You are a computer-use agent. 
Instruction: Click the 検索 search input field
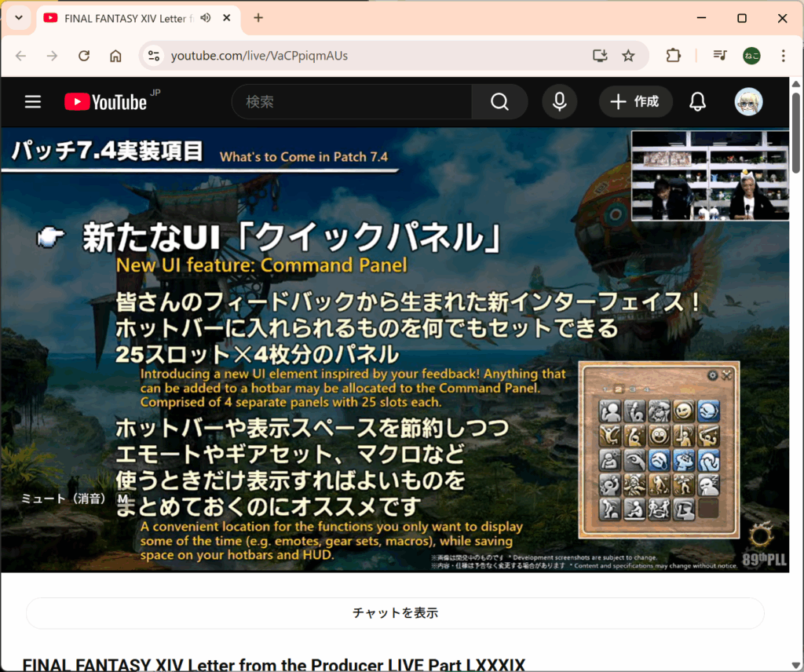point(351,102)
